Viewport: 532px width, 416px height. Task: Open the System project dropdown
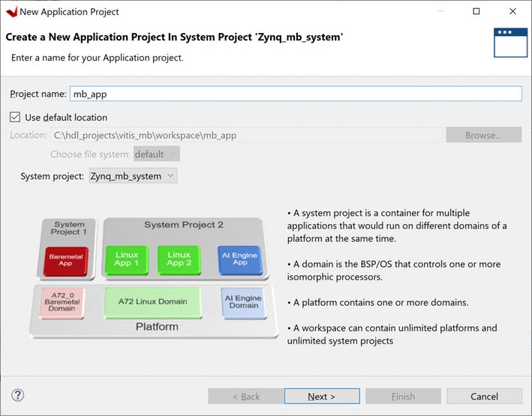pos(133,176)
